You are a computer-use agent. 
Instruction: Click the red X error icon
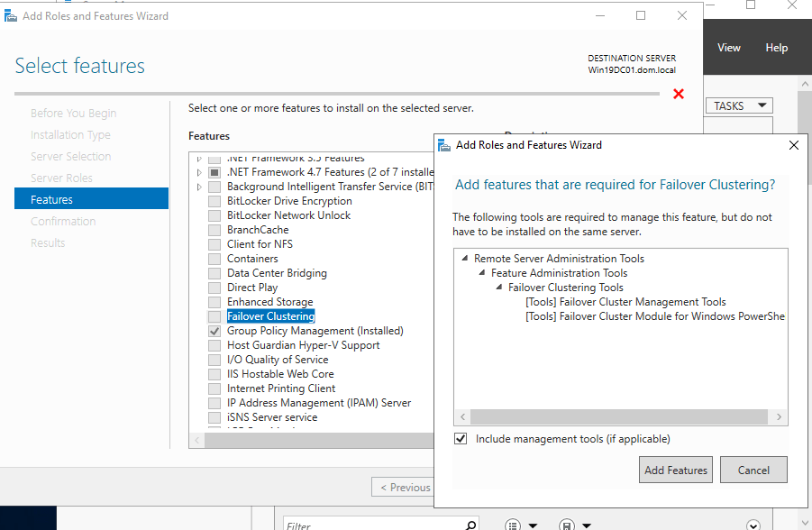tap(679, 94)
